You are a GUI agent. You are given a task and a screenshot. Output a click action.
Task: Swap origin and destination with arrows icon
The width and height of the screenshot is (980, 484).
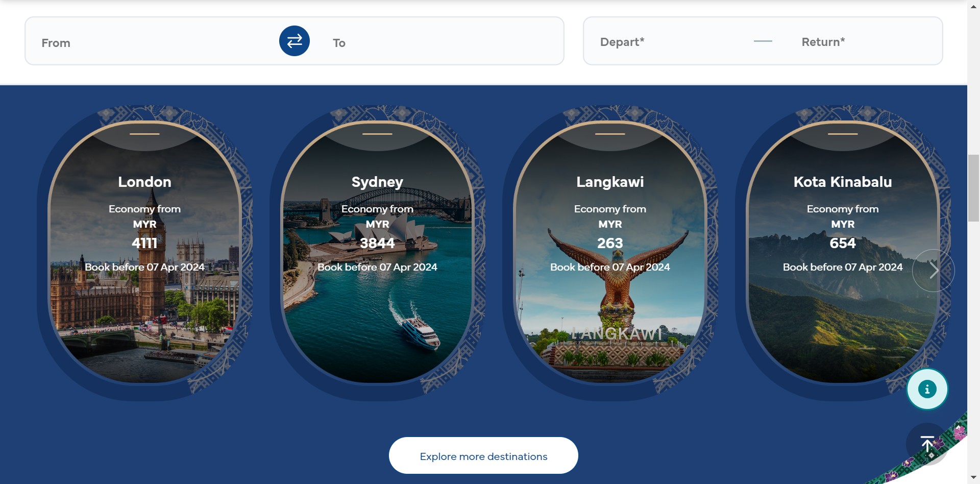coord(295,41)
